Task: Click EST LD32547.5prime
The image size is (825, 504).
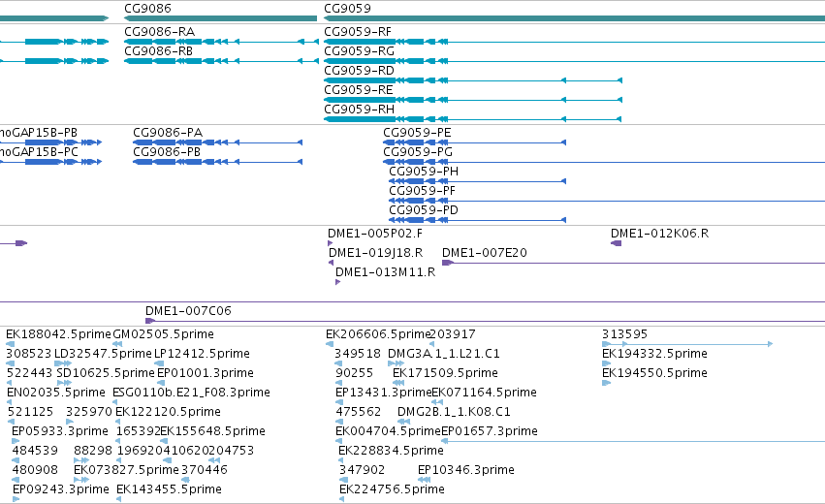Action: (103, 354)
